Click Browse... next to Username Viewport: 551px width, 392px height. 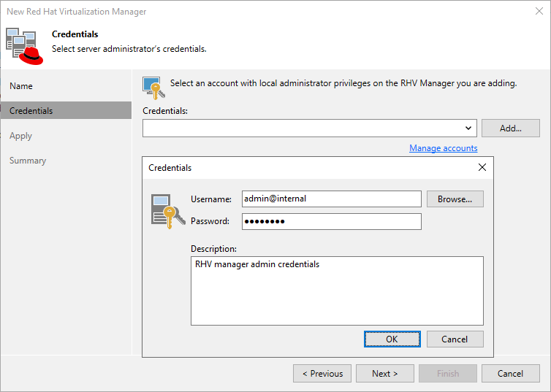tap(455, 199)
